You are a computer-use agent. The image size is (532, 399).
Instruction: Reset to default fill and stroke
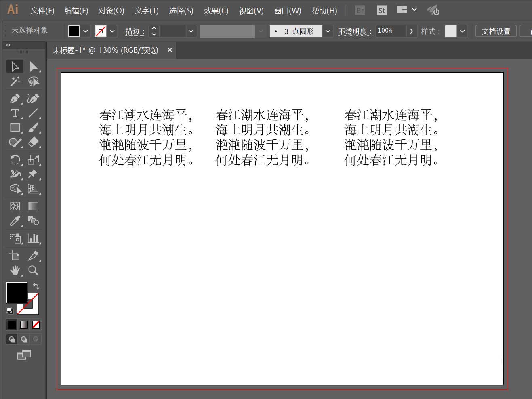10,311
